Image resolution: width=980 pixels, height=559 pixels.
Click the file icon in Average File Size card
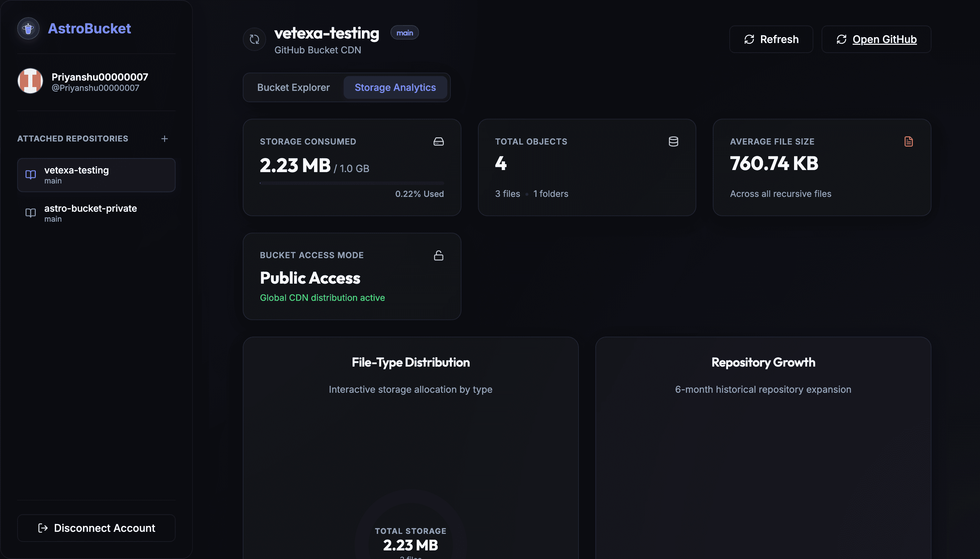point(908,141)
